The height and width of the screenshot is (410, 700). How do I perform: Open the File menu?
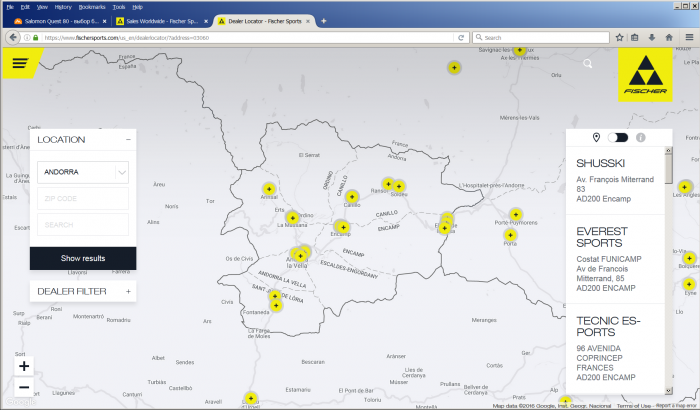10,7
